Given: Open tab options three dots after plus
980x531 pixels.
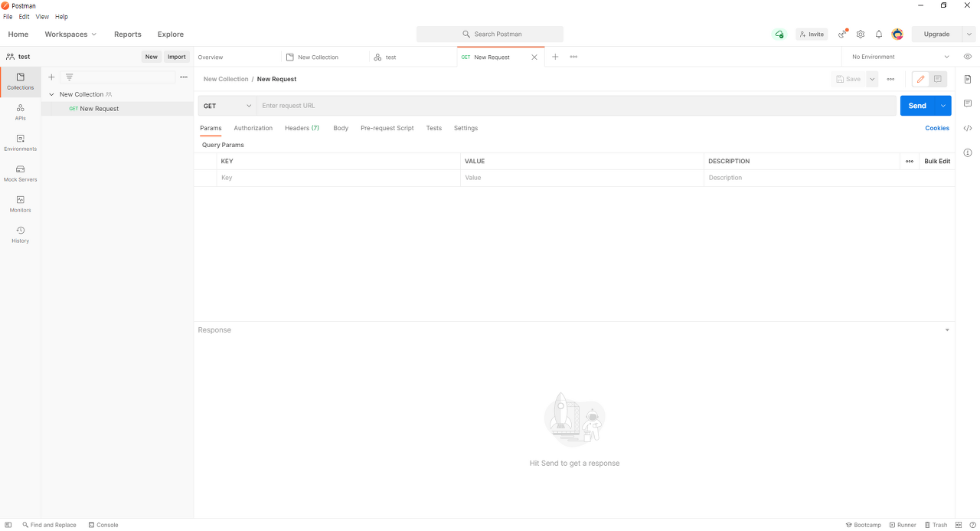Looking at the screenshot, I should point(573,57).
